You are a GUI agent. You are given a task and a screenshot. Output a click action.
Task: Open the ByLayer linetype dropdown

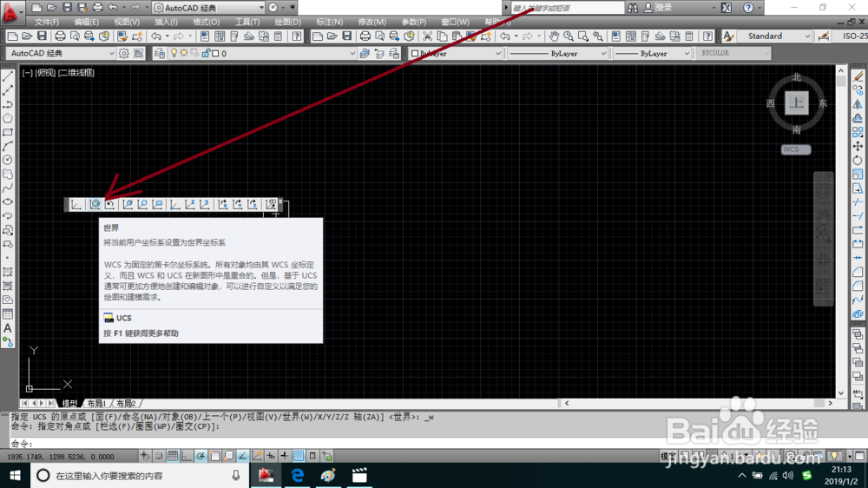click(x=557, y=53)
